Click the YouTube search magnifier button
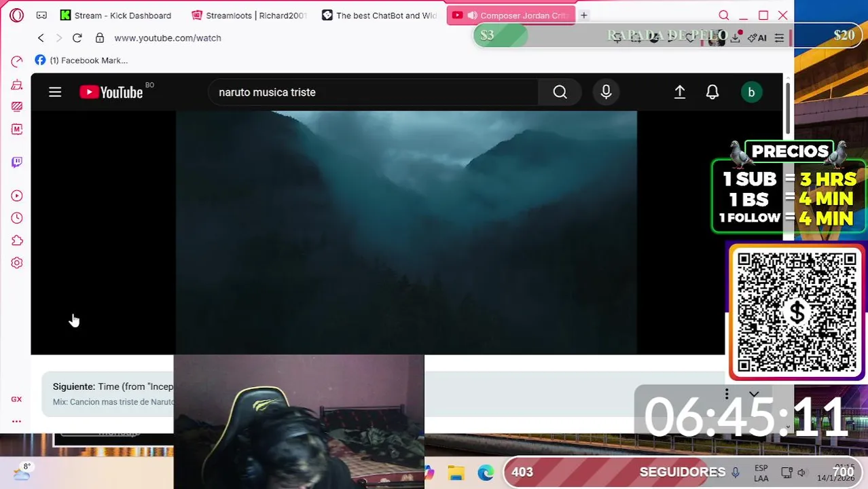 [x=560, y=92]
